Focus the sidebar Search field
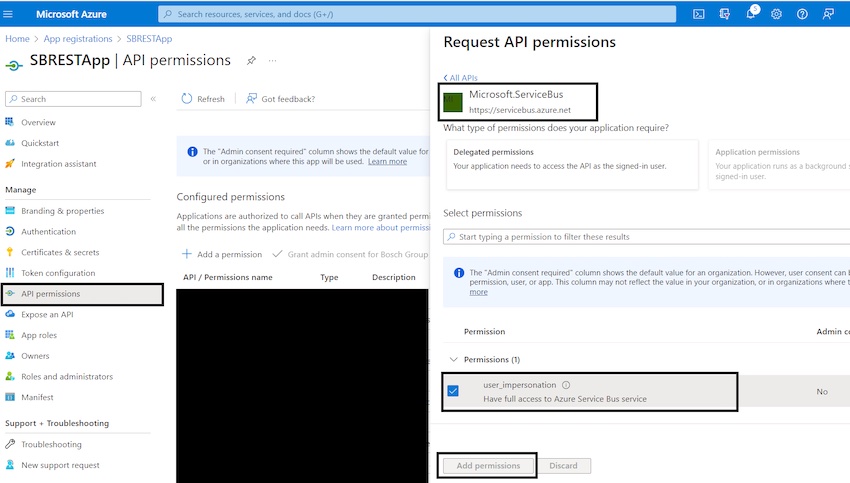Image resolution: width=850 pixels, height=483 pixels. [73, 99]
